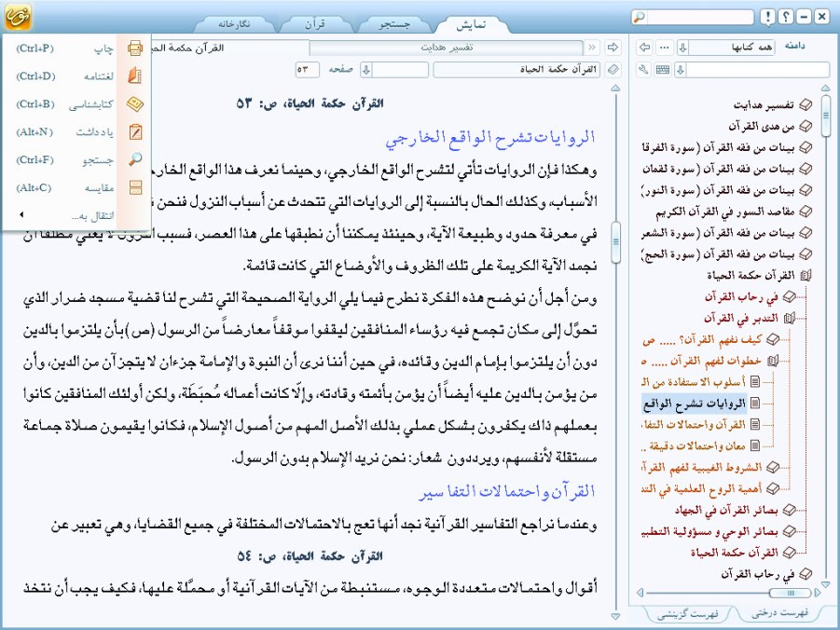Open the Noor application menu button

click(x=18, y=17)
